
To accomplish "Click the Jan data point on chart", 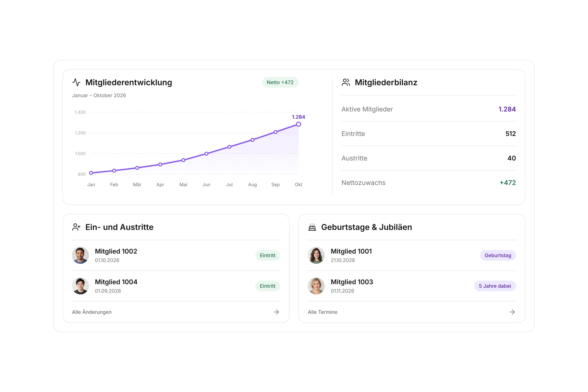I will pyautogui.click(x=91, y=173).
